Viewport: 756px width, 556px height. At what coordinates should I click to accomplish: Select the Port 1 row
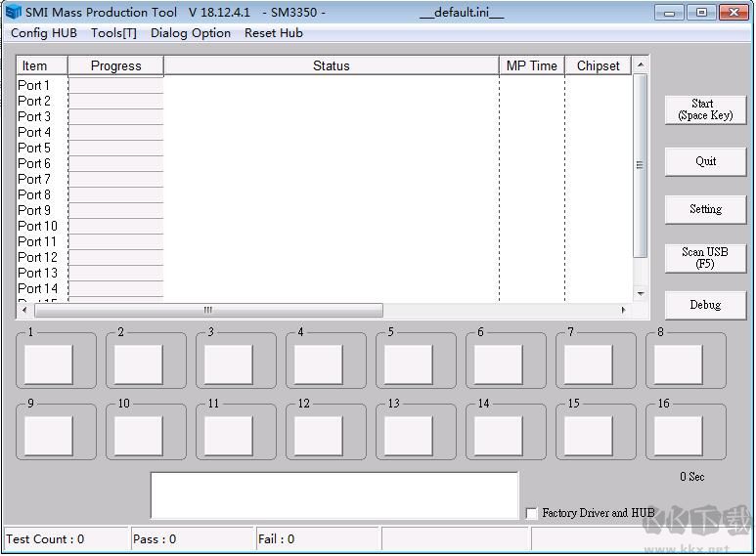point(324,85)
